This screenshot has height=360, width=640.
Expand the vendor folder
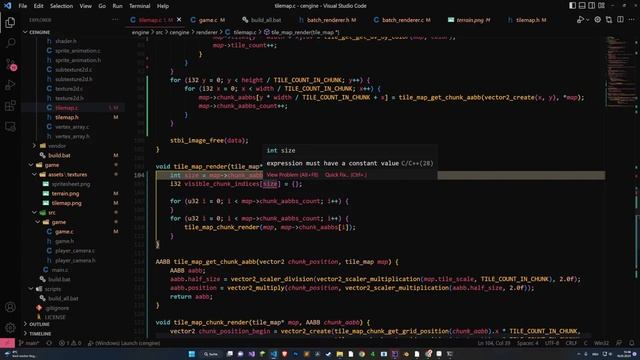point(56,146)
